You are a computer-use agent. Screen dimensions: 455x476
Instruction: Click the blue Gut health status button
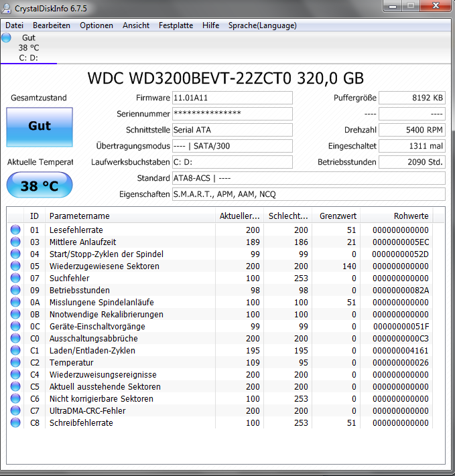(x=40, y=127)
